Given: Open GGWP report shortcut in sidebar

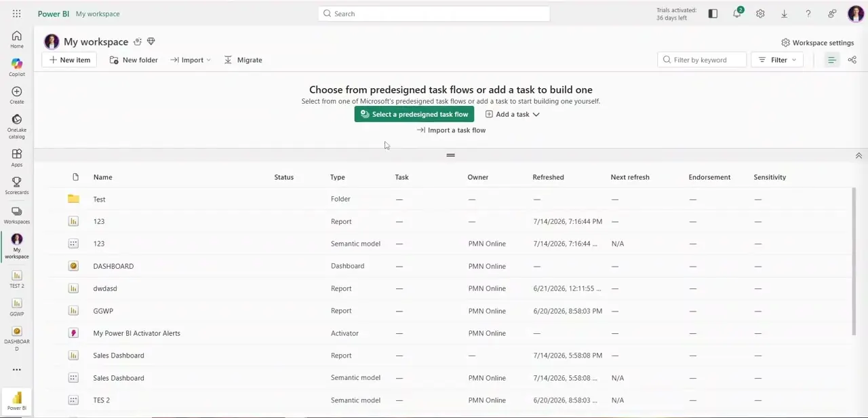Looking at the screenshot, I should coord(17,307).
